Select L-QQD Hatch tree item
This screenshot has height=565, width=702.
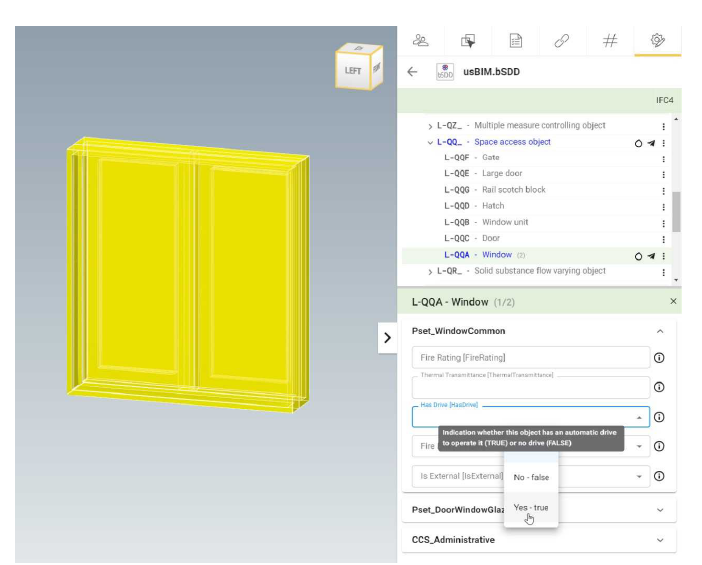click(474, 206)
